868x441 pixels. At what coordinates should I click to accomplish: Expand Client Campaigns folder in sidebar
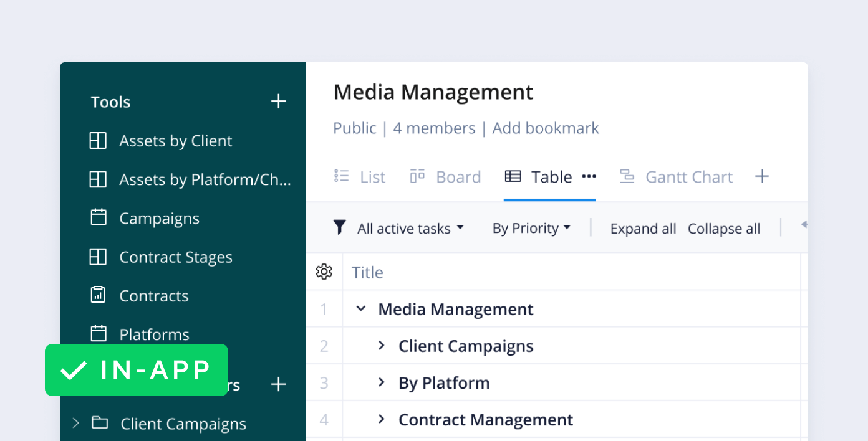[76, 424]
